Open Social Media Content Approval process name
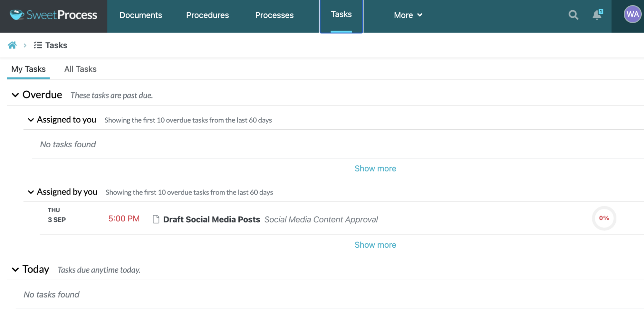This screenshot has width=644, height=312. [321, 219]
